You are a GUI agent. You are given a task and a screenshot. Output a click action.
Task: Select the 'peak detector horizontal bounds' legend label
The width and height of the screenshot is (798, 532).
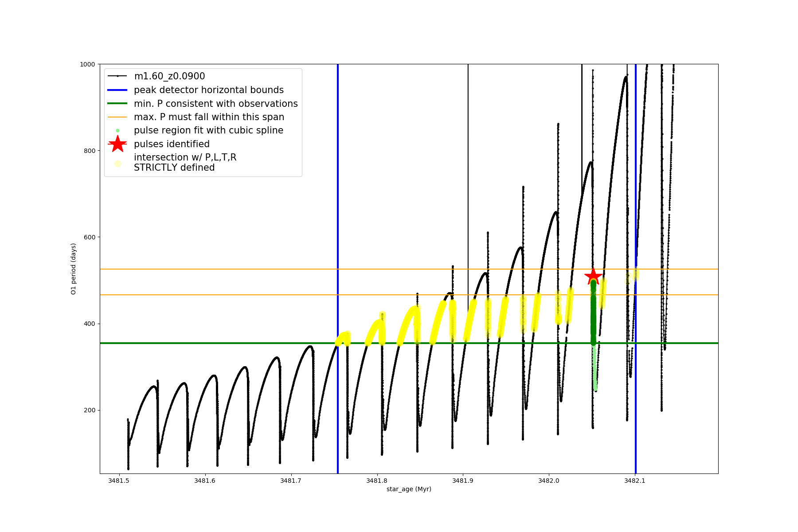tap(209, 90)
